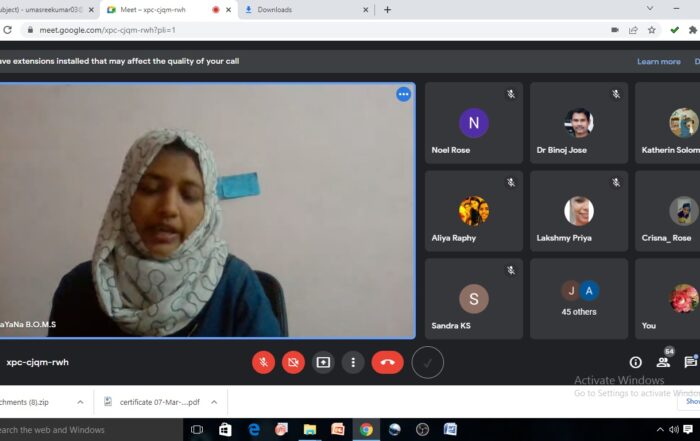Image resolution: width=700 pixels, height=441 pixels.
Task: Select Noel Rose participant tile
Action: 474,123
